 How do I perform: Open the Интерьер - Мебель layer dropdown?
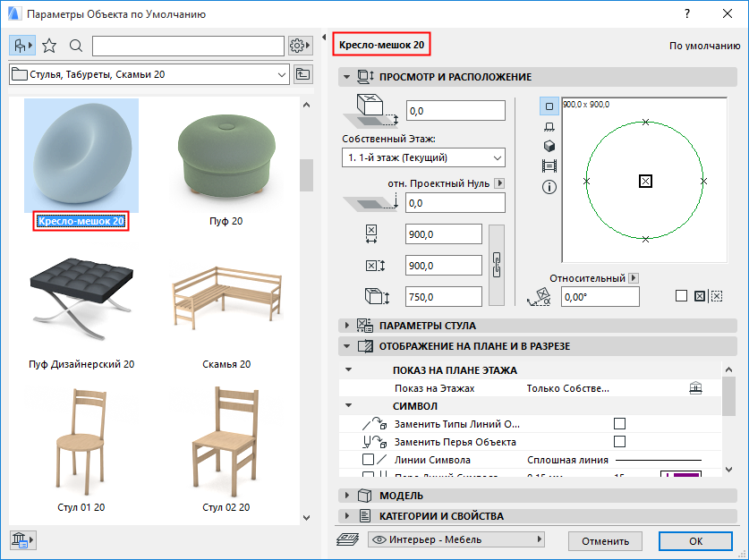(456, 540)
